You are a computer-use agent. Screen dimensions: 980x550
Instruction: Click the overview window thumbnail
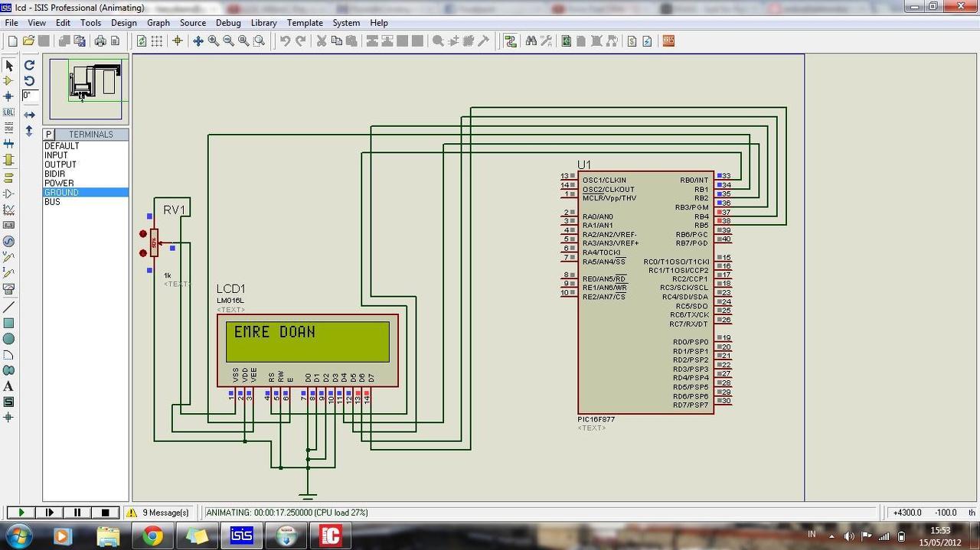86,89
